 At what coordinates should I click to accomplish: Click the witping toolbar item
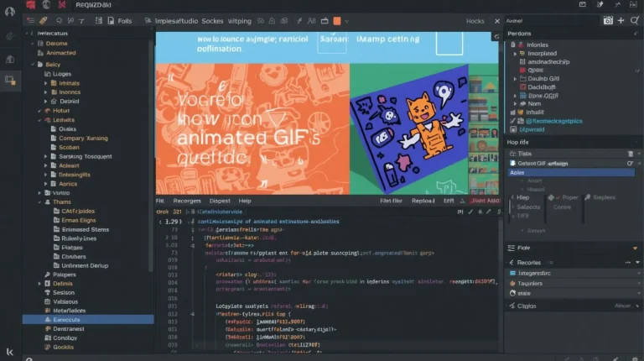click(240, 21)
